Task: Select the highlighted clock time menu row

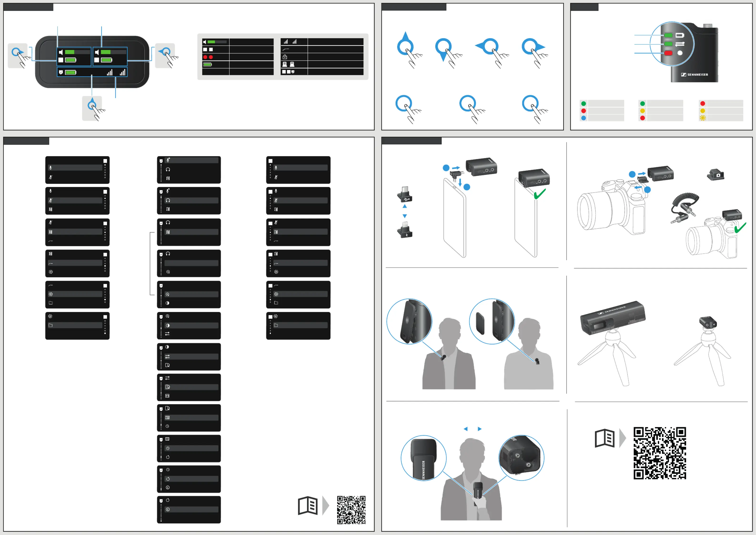Action: pyautogui.click(x=191, y=448)
